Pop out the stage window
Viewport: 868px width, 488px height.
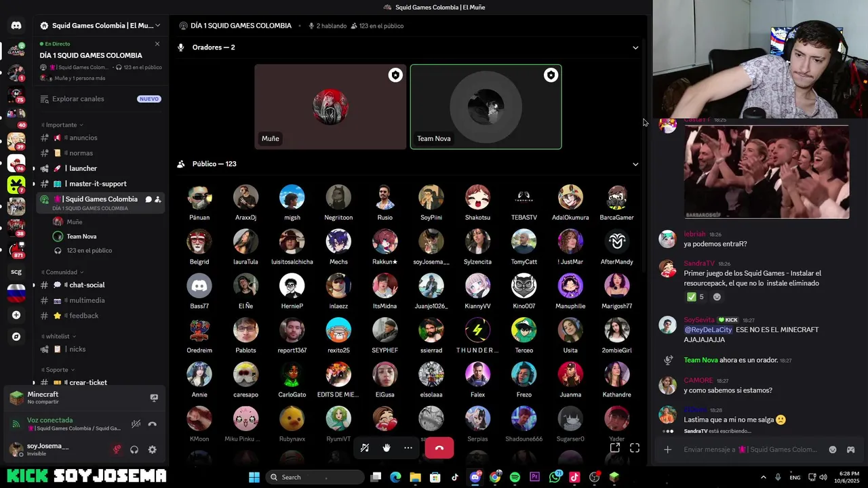coord(614,448)
